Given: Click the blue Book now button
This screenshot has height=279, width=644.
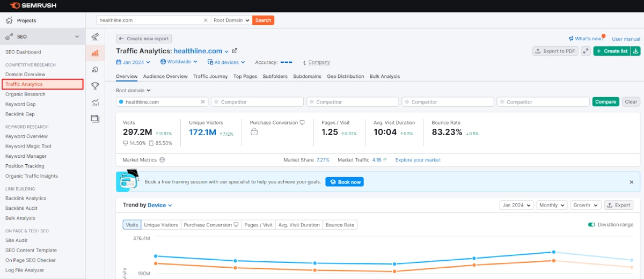Looking at the screenshot, I should (345, 182).
